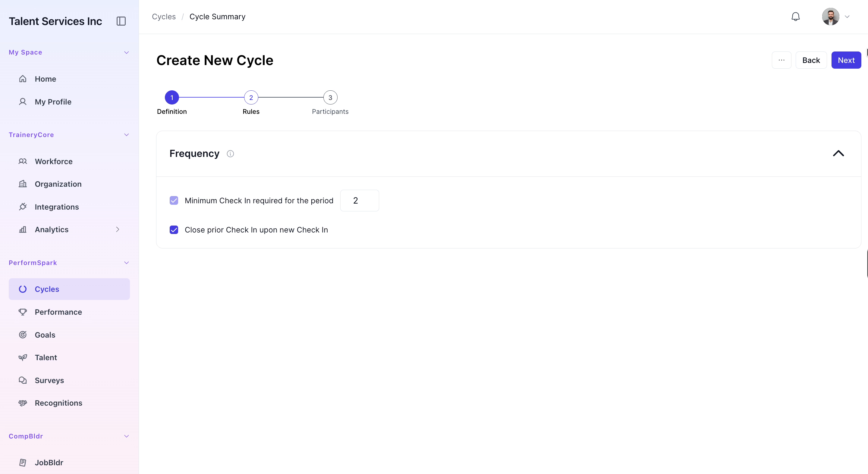Uncheck Close prior Check In checkbox

click(174, 230)
